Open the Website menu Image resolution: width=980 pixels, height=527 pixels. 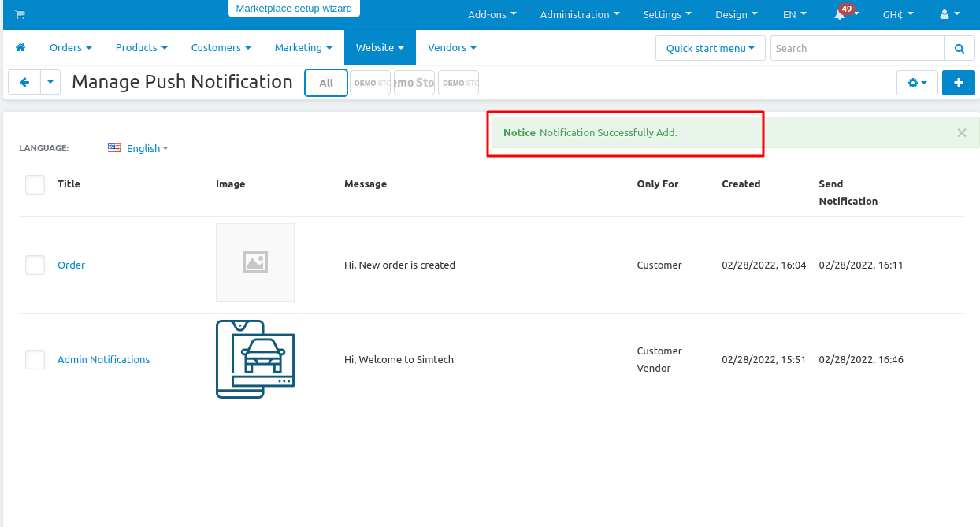(x=379, y=48)
